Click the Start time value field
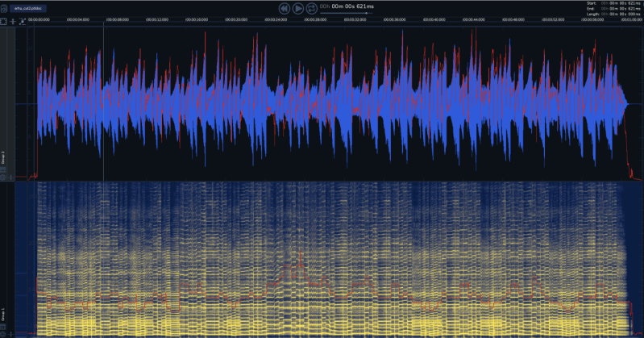The image size is (644, 338). tap(620, 3)
